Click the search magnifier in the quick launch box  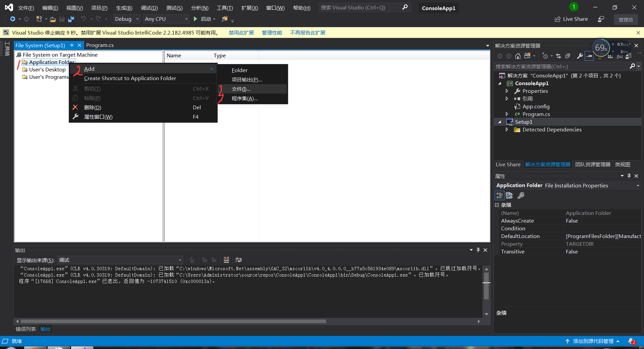click(x=405, y=7)
